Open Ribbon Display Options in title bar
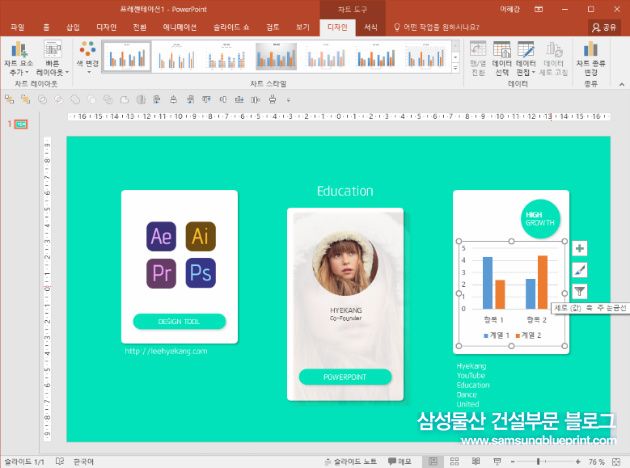The image size is (630, 468). 539,9
